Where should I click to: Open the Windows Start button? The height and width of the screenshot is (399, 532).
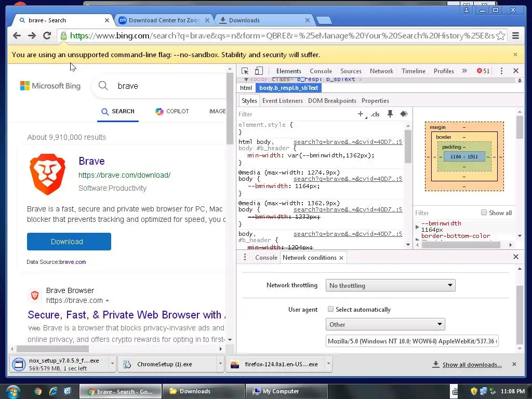click(12, 392)
